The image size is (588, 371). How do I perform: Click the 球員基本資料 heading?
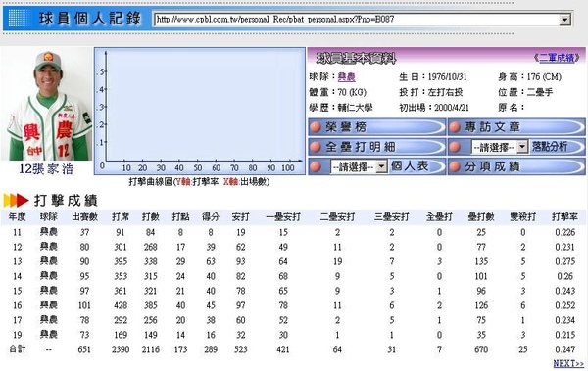[356, 58]
